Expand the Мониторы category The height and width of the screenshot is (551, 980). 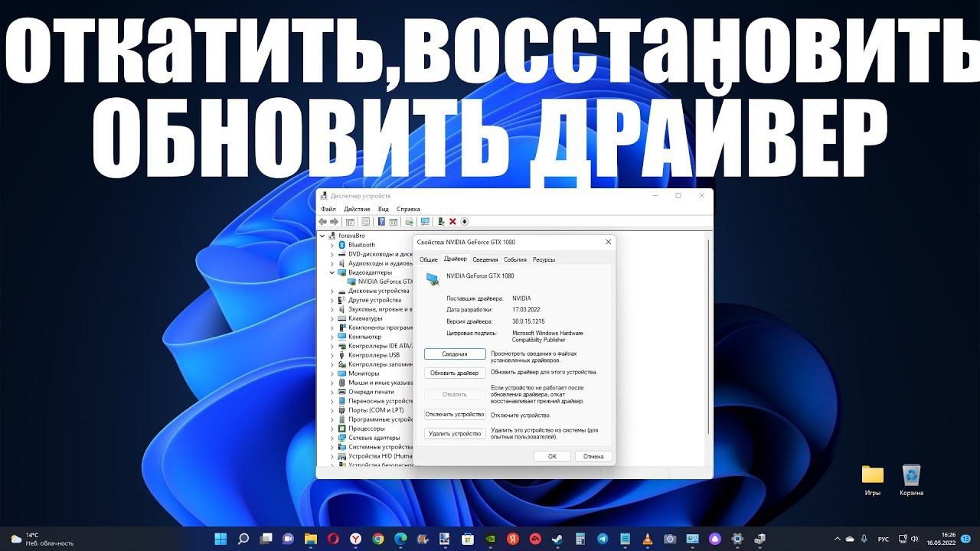[x=332, y=373]
